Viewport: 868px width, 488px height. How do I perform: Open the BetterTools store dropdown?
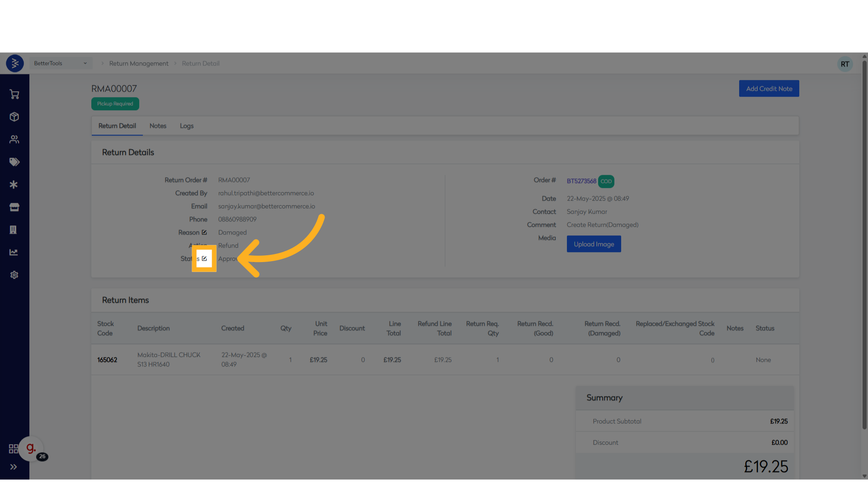pyautogui.click(x=60, y=63)
